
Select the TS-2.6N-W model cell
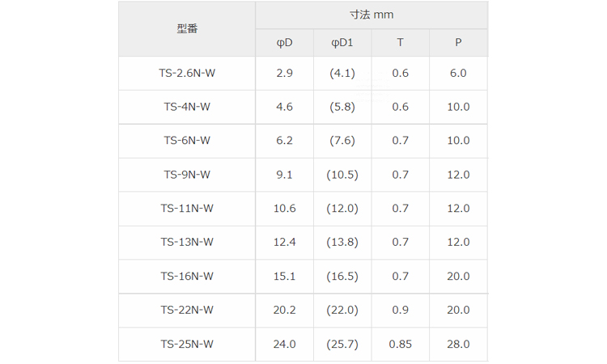click(187, 73)
